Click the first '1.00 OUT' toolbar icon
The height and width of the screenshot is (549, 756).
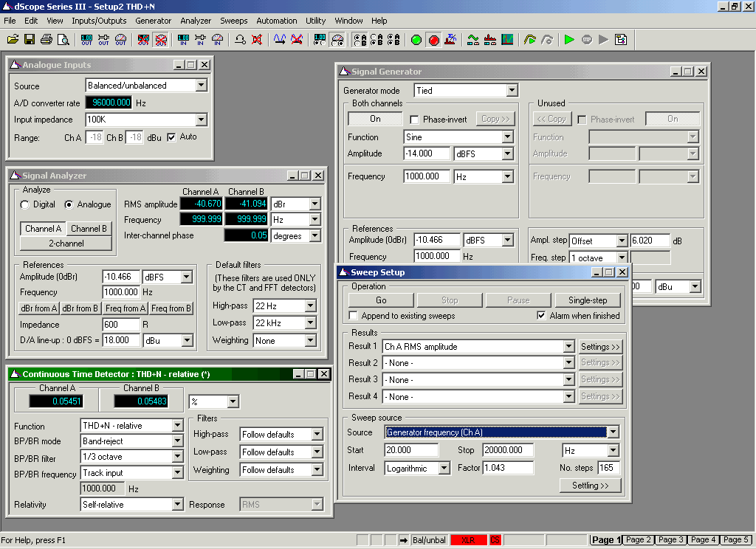(x=87, y=40)
